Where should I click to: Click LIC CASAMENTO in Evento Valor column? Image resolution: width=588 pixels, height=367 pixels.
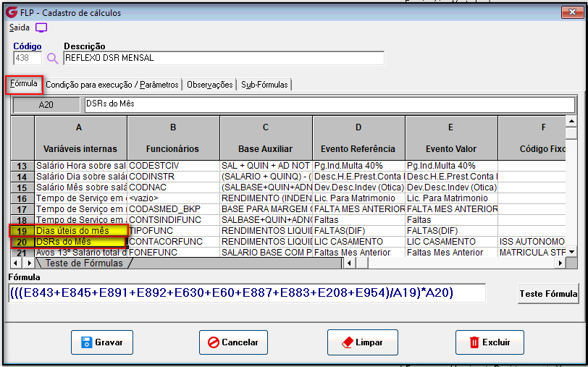click(x=452, y=242)
